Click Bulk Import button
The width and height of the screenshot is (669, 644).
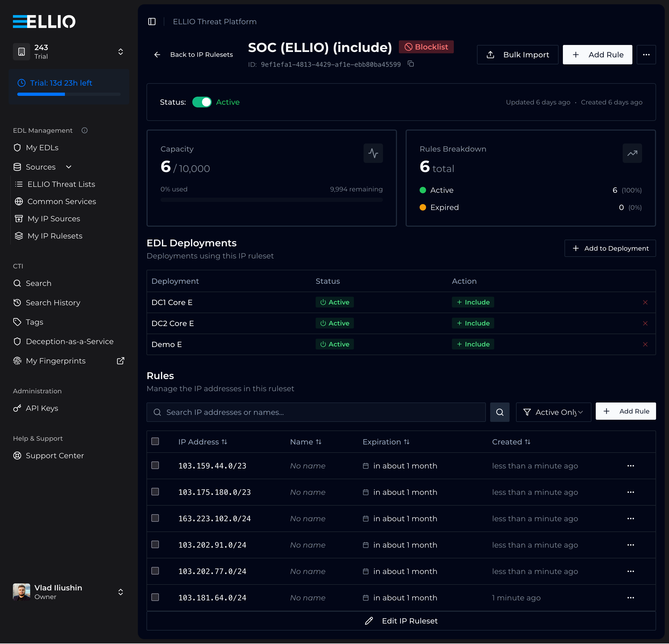(517, 55)
